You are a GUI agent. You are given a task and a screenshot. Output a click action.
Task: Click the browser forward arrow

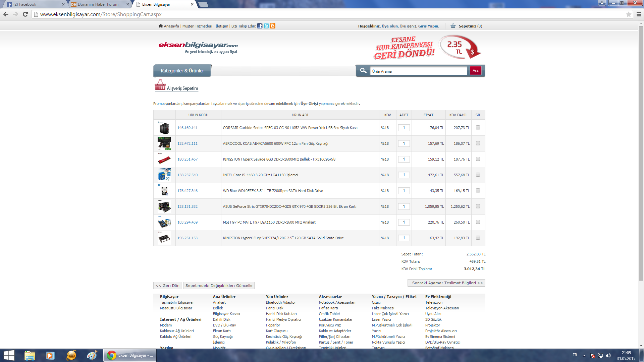(15, 14)
